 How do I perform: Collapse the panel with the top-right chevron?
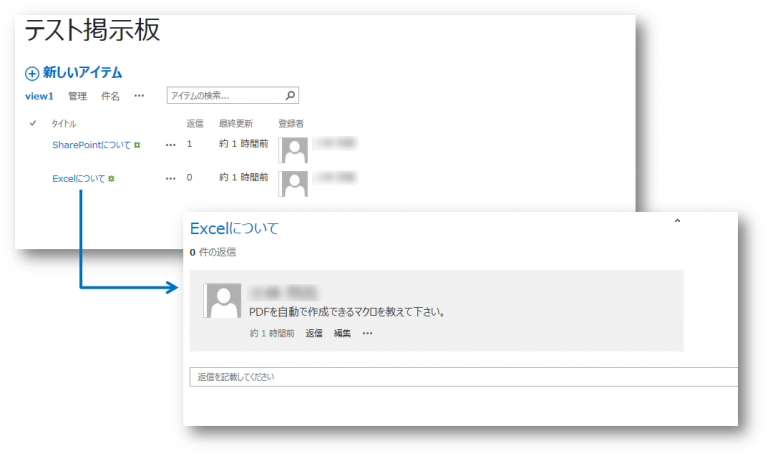click(677, 221)
